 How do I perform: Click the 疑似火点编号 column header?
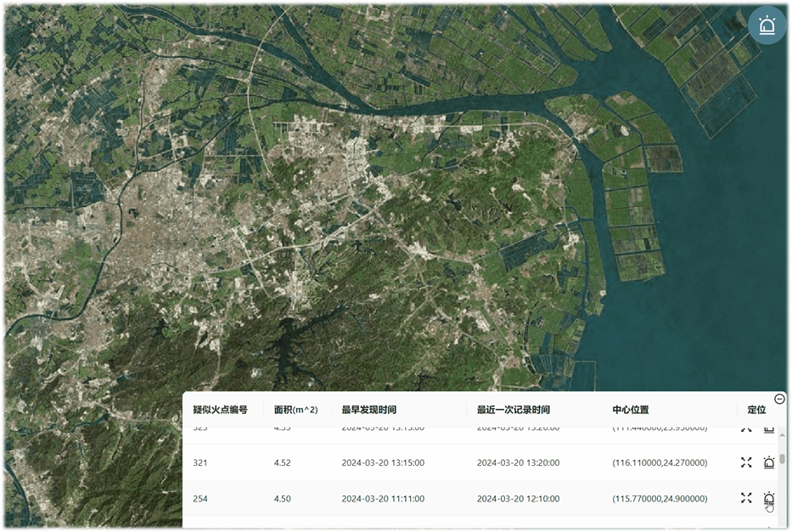pos(220,410)
